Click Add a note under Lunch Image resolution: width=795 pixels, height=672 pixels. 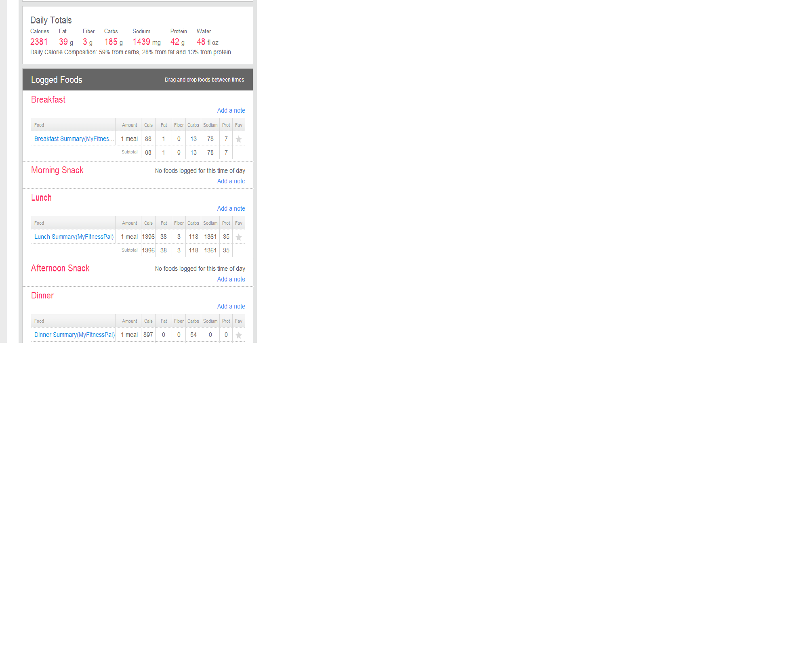click(231, 209)
